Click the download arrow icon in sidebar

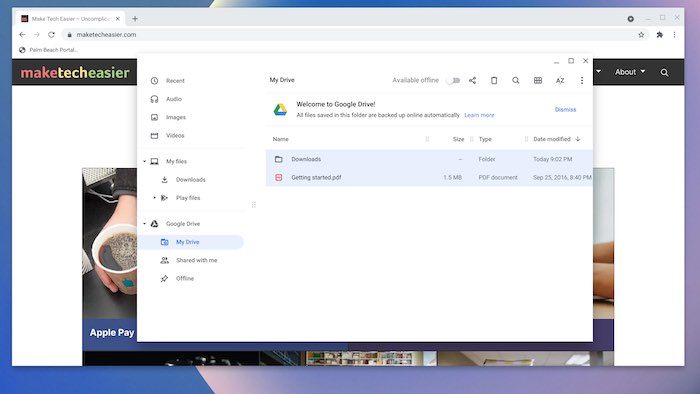click(x=164, y=180)
